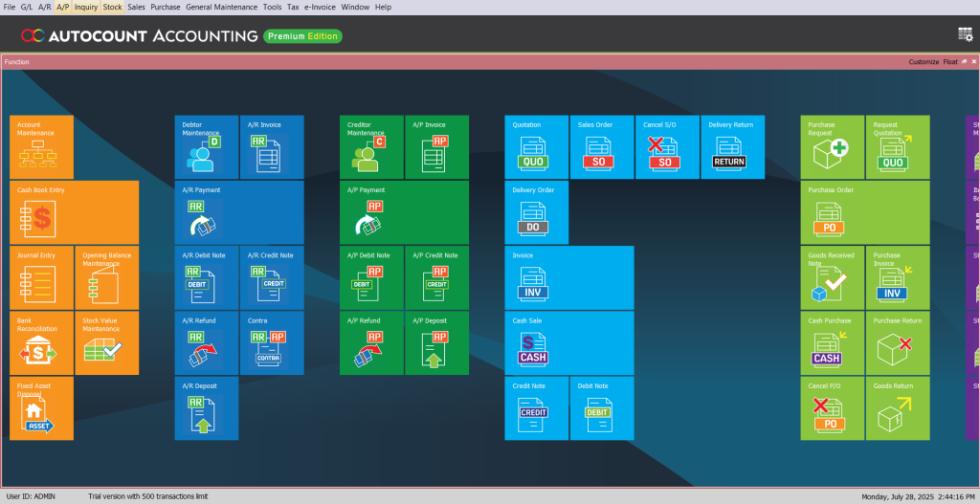Click the grid settings icon at top right
Image resolution: width=980 pixels, height=504 pixels.
pyautogui.click(x=965, y=34)
